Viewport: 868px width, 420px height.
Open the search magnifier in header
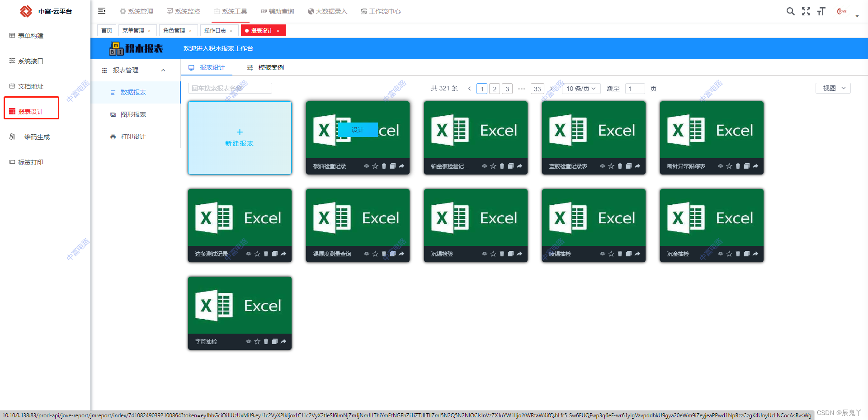pyautogui.click(x=790, y=11)
